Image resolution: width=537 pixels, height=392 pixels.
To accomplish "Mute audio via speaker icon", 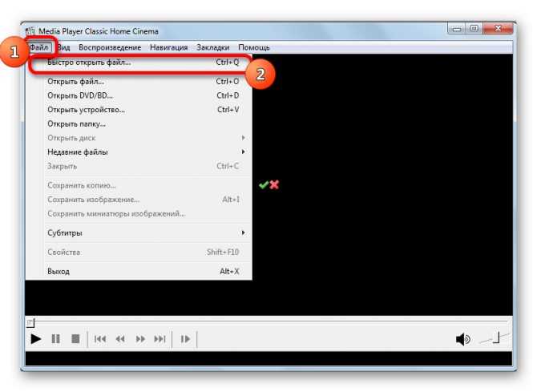I will click(462, 339).
